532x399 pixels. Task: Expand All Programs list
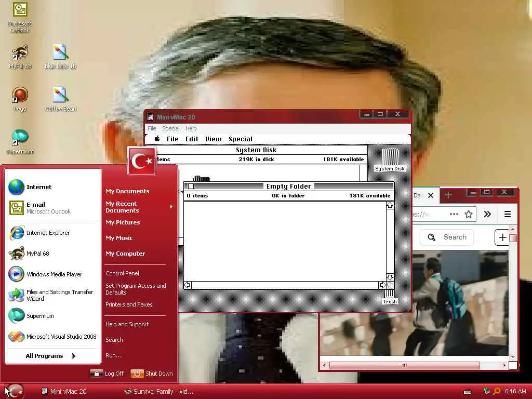coord(50,355)
